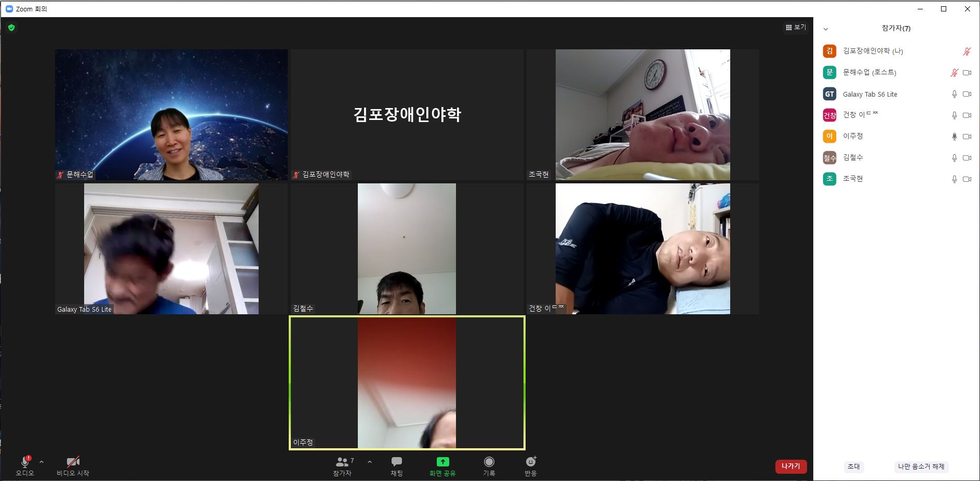Viewport: 980px width, 481px height.
Task: Select the 김철수 video tile
Action: (x=407, y=249)
